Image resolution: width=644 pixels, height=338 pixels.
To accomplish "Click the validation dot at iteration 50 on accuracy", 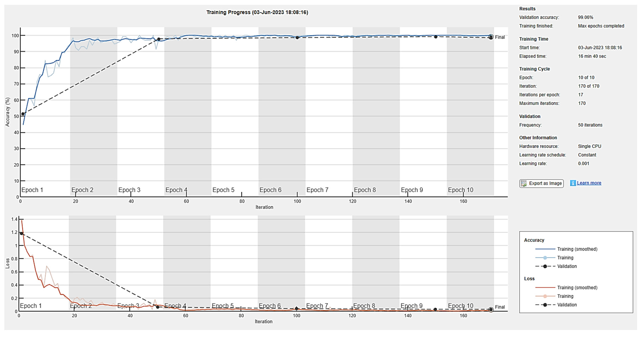I will pos(159,39).
